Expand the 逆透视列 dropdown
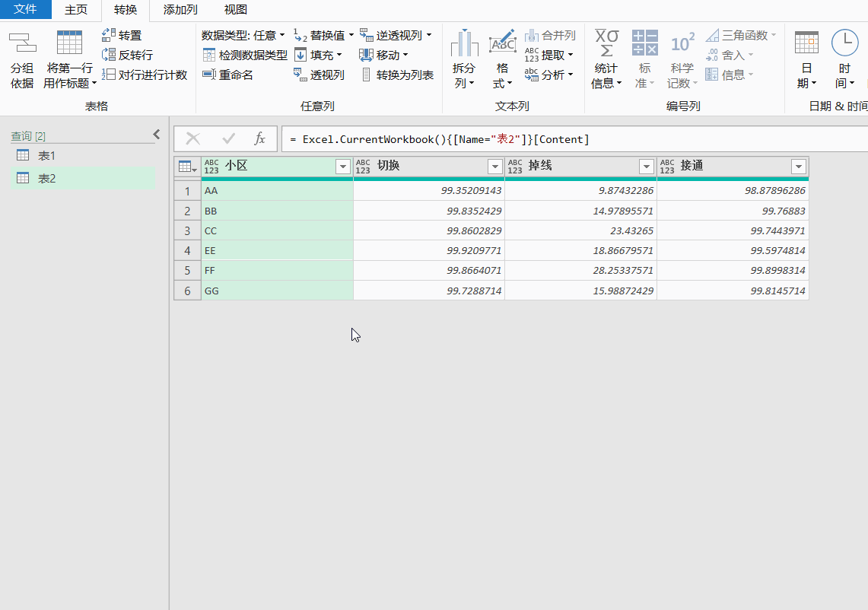The width and height of the screenshot is (868, 610). (x=429, y=36)
